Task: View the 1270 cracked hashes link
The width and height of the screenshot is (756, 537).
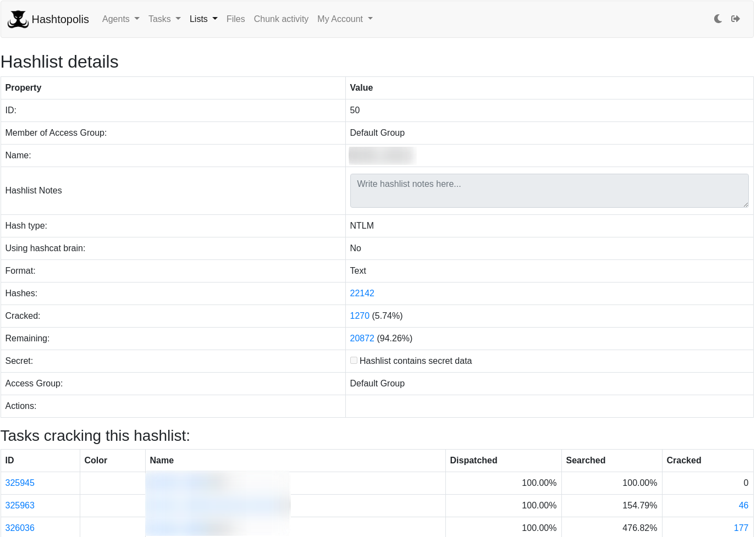Action: 360,315
